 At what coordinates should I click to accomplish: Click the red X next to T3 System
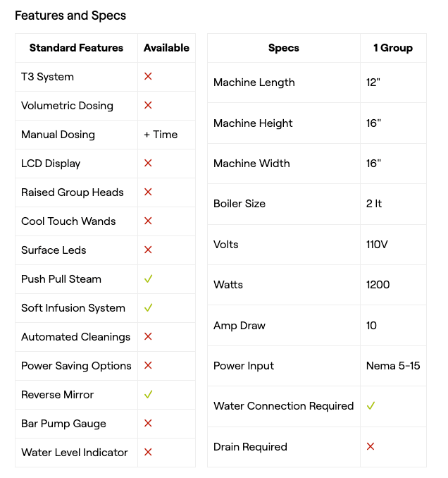tap(148, 76)
